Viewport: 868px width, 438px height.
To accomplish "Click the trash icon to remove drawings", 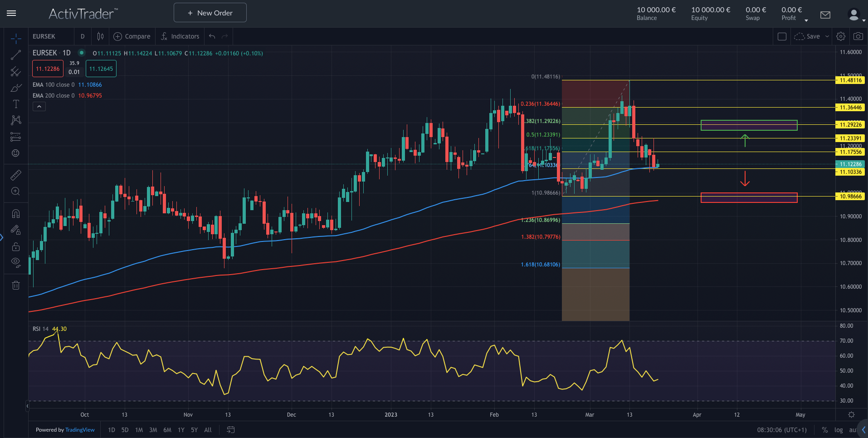I will [x=16, y=285].
